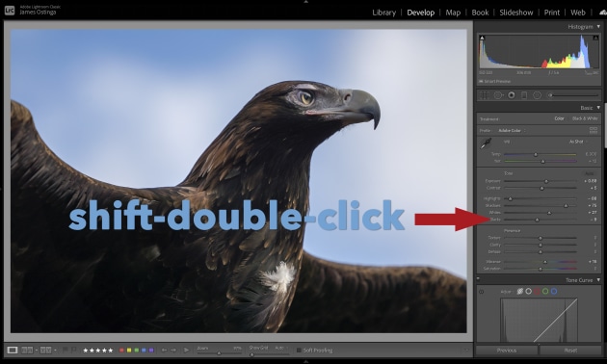Open Before/After view options dropdown arrow
Viewport: 607px width, 364px height.
click(x=55, y=351)
